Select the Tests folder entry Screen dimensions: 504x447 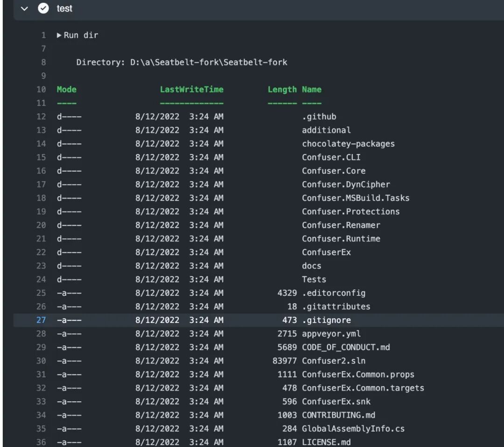click(x=314, y=279)
